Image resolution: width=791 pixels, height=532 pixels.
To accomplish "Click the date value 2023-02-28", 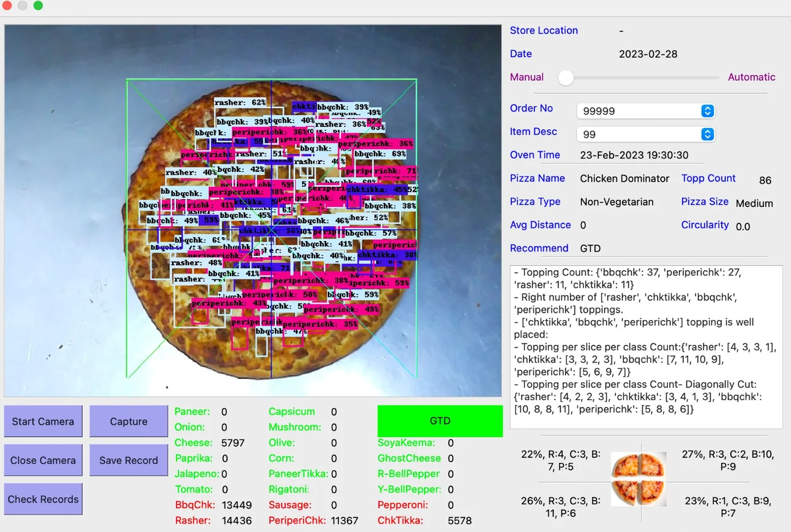I will (x=648, y=54).
